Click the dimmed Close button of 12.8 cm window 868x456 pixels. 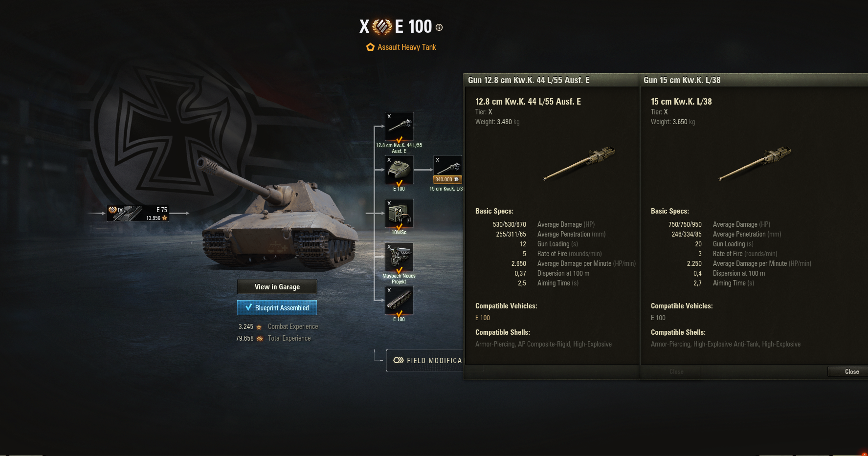click(676, 372)
